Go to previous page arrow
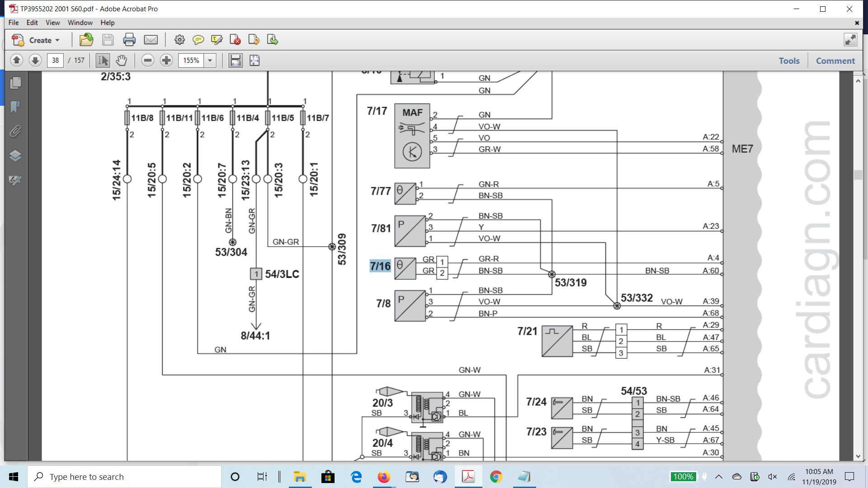 click(17, 60)
